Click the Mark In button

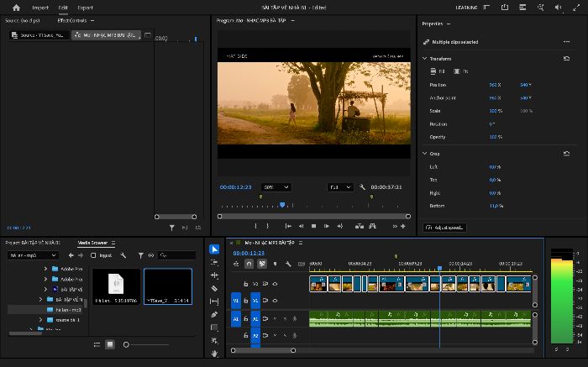[255, 226]
